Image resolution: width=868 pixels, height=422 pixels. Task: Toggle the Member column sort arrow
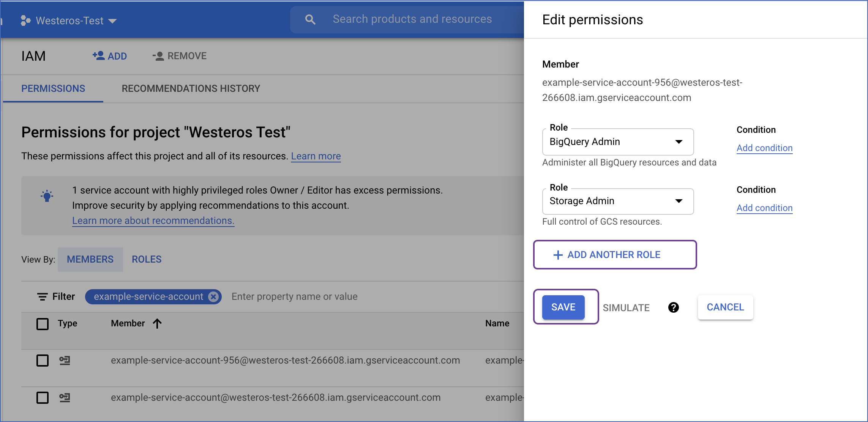[x=157, y=323]
